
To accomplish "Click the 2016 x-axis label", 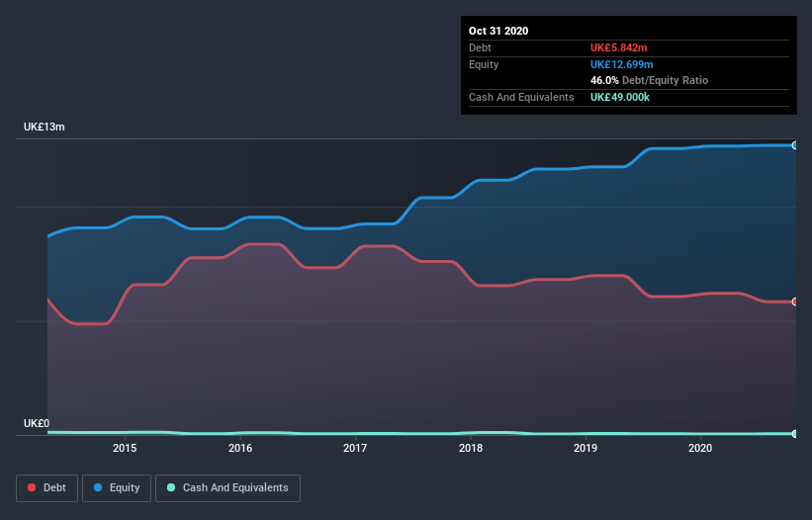I will tap(240, 448).
